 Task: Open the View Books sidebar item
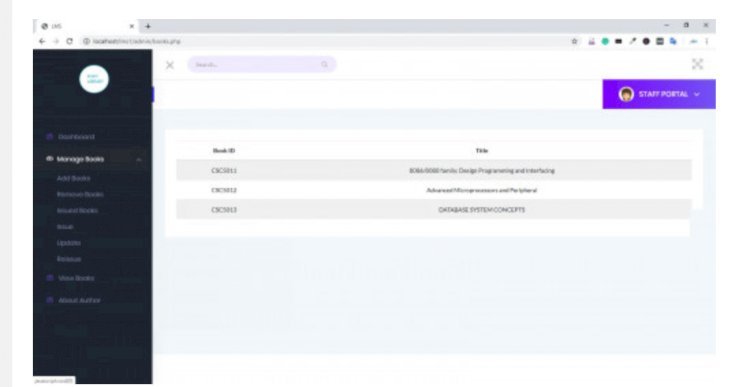pos(76,278)
